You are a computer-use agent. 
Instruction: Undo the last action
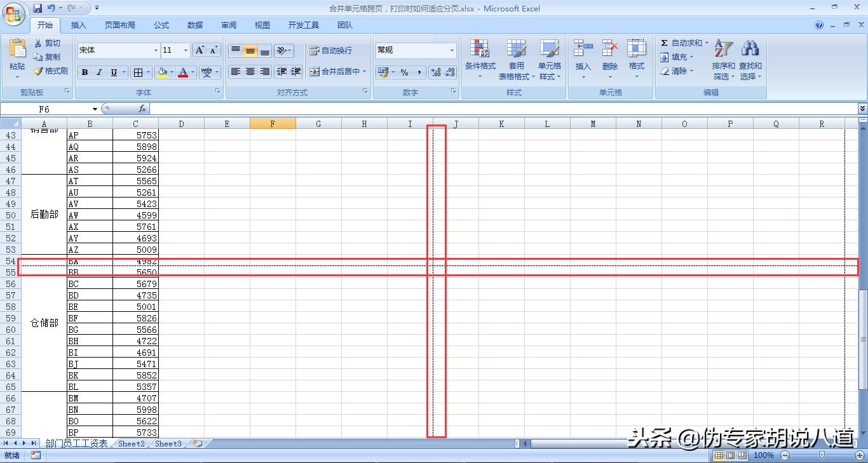51,8
